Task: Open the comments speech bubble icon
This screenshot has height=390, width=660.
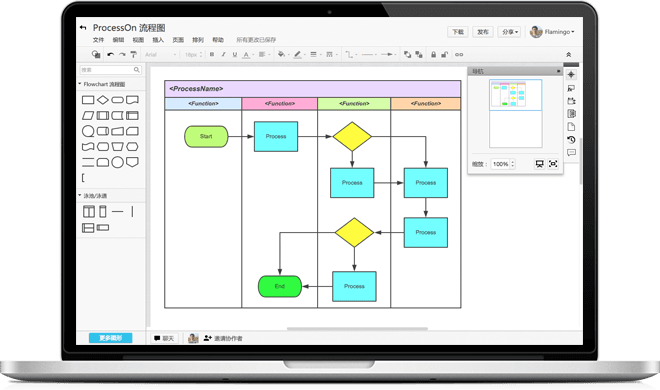Action: [x=571, y=152]
